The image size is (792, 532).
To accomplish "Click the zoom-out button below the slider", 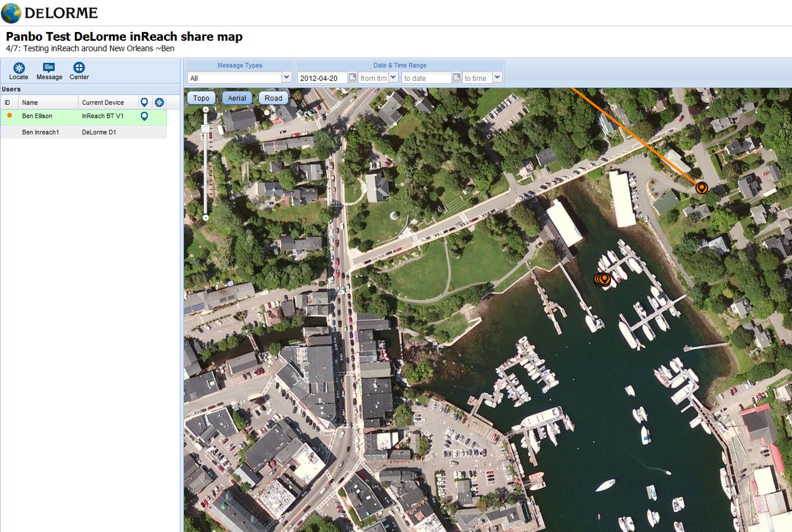I will point(205,218).
